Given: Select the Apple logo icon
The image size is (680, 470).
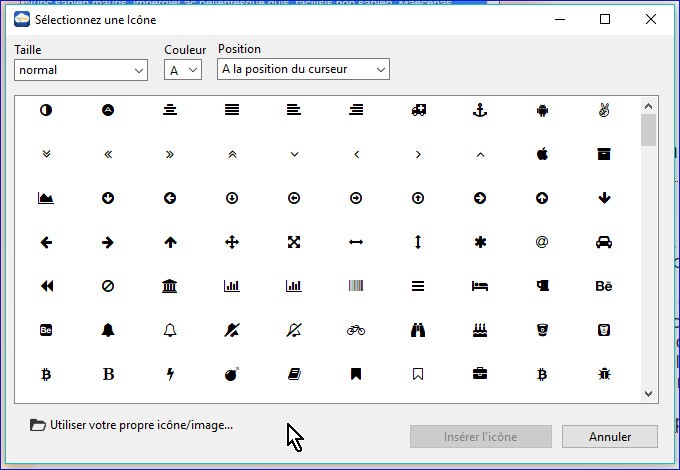Looking at the screenshot, I should click(x=542, y=154).
